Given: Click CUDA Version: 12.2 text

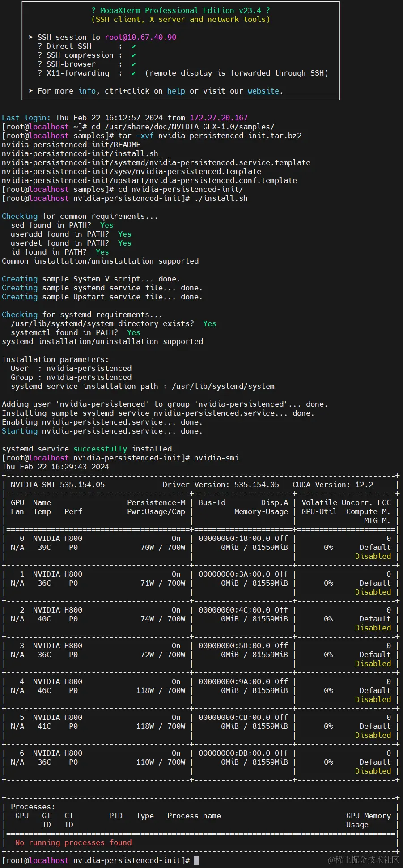Looking at the screenshot, I should click(x=333, y=485).
